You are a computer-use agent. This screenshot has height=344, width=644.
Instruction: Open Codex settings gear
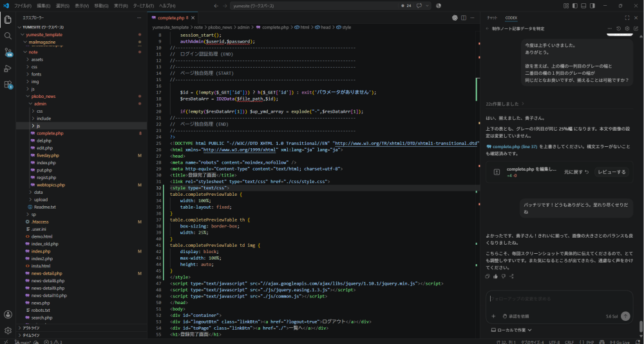tap(627, 28)
